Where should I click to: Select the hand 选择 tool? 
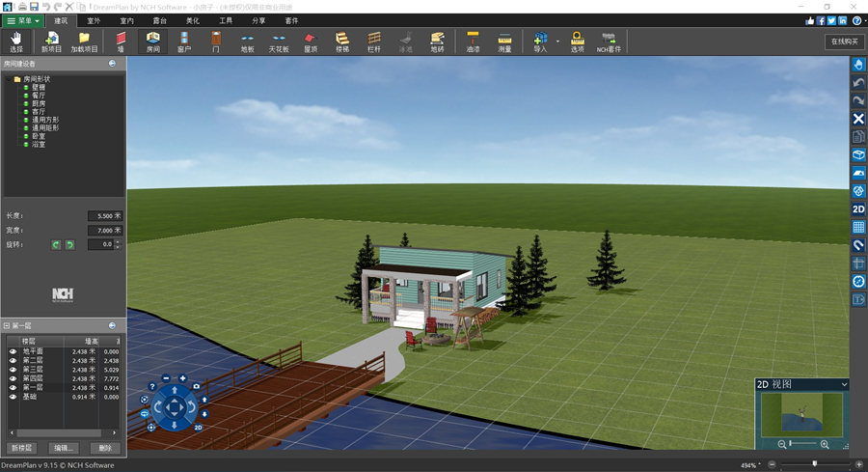click(16, 42)
